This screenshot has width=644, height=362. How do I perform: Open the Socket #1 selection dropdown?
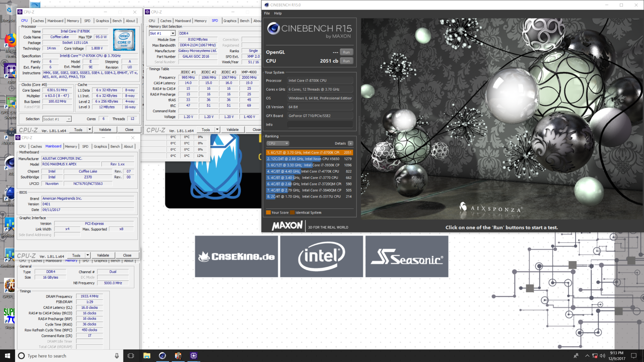click(x=57, y=119)
